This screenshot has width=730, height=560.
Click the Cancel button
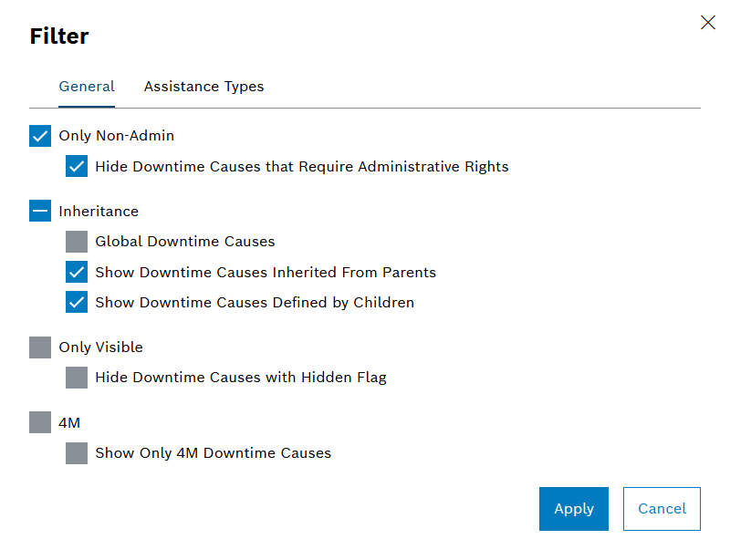pyautogui.click(x=662, y=509)
